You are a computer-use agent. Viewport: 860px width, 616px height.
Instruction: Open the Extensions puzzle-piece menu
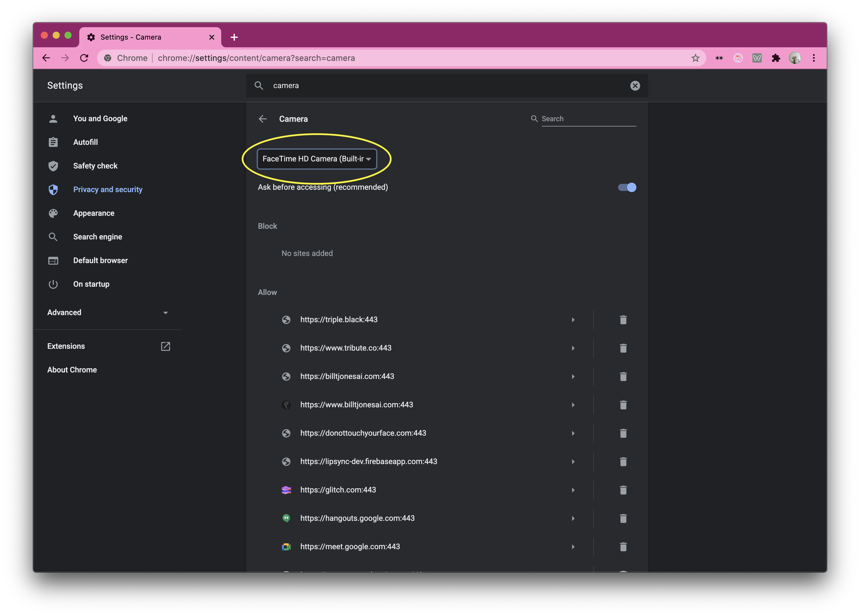point(776,58)
